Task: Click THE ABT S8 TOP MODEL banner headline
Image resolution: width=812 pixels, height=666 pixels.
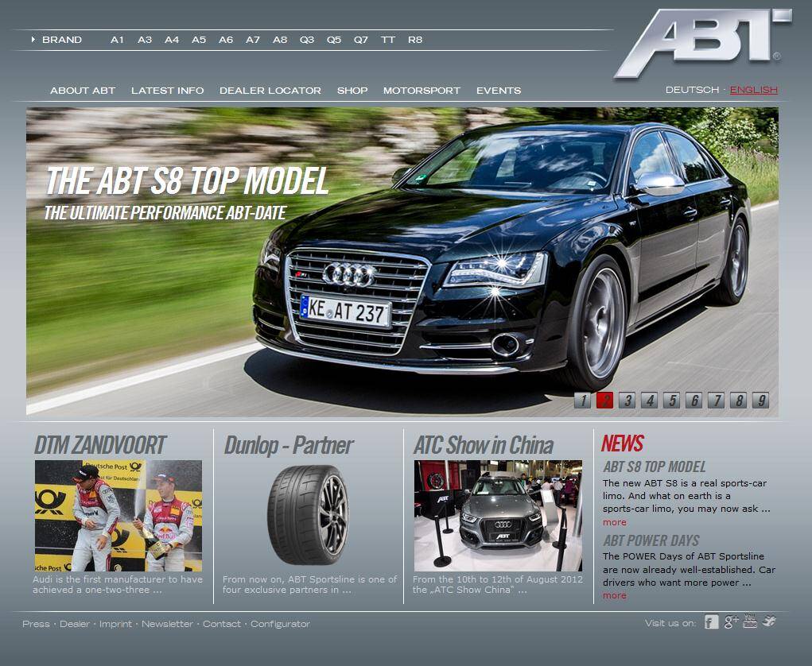Action: [187, 180]
